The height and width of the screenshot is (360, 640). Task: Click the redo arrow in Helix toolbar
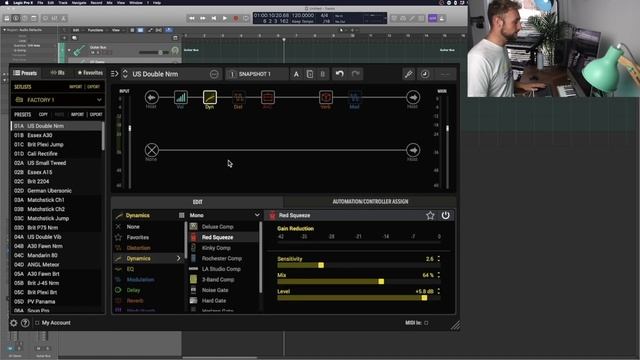pos(356,74)
